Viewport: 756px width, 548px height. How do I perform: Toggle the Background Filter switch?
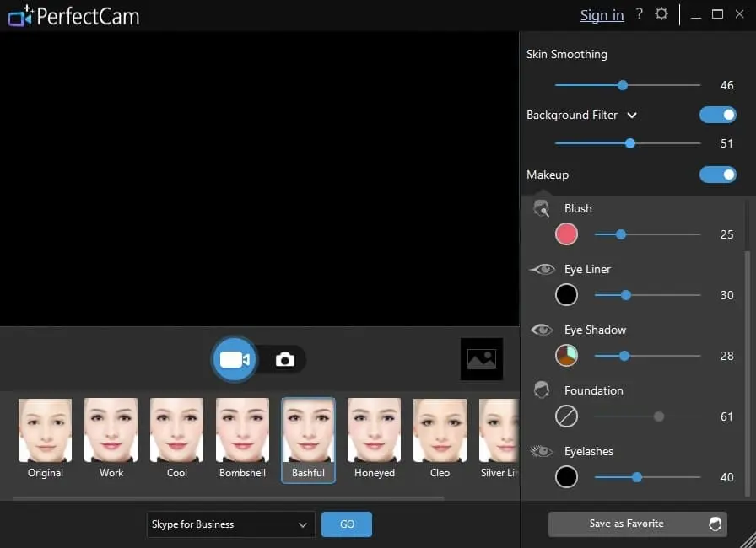pos(718,115)
